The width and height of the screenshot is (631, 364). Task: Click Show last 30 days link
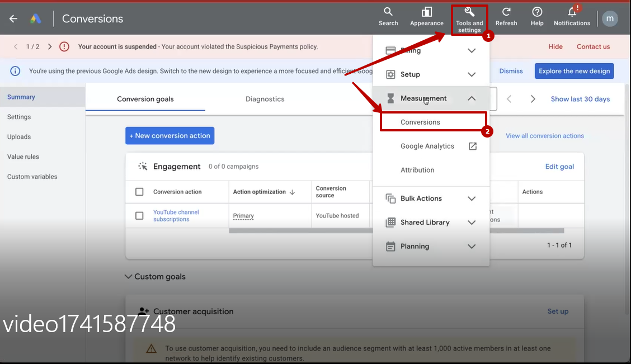coord(580,99)
